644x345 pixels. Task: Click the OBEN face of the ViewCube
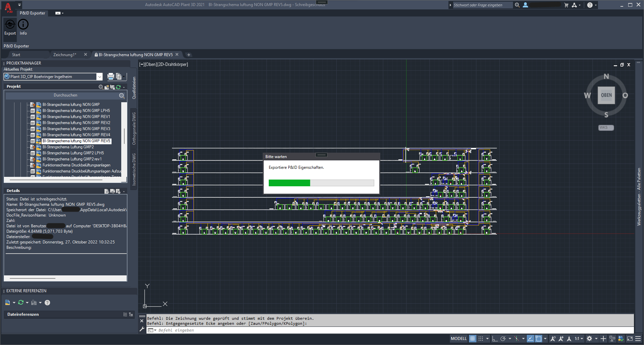(x=606, y=95)
